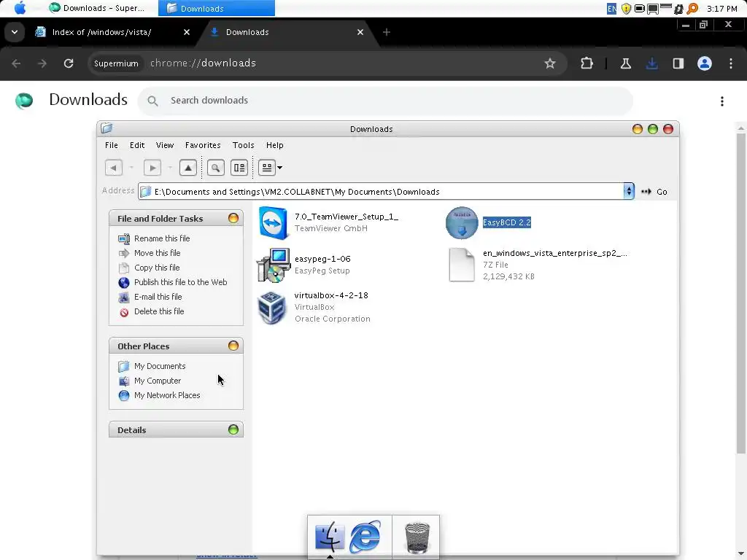The image size is (747, 560).
Task: Open My Network Places
Action: [167, 395]
